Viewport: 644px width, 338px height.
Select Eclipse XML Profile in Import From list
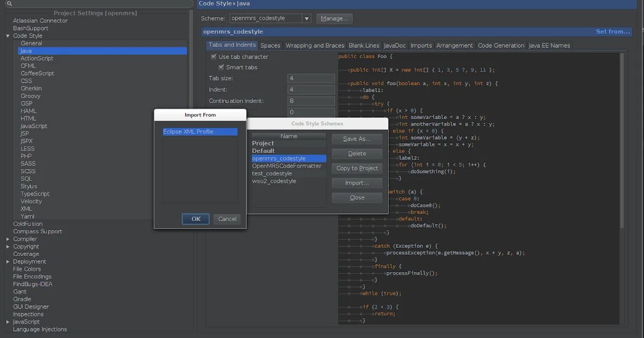point(200,131)
